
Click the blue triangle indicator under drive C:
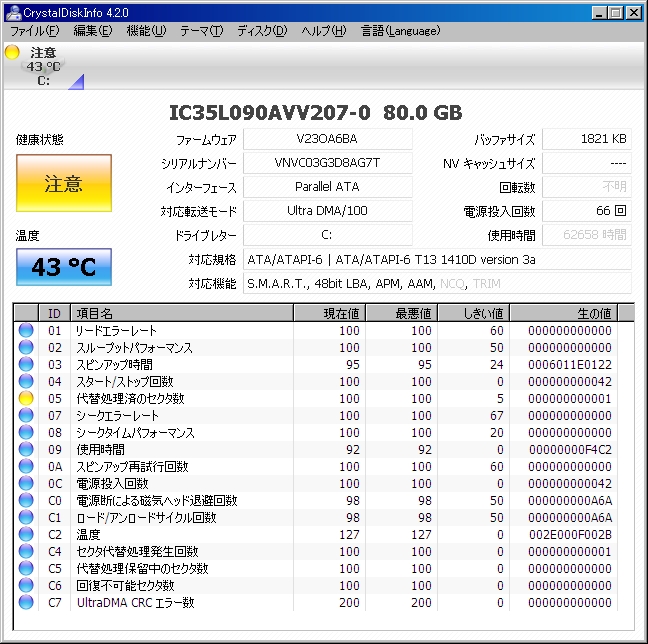click(76, 81)
